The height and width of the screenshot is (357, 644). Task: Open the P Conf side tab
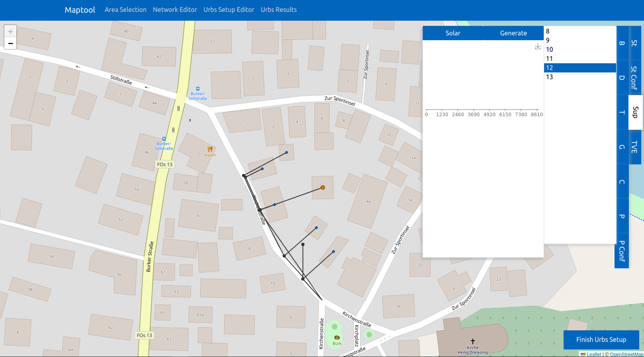[x=622, y=251]
